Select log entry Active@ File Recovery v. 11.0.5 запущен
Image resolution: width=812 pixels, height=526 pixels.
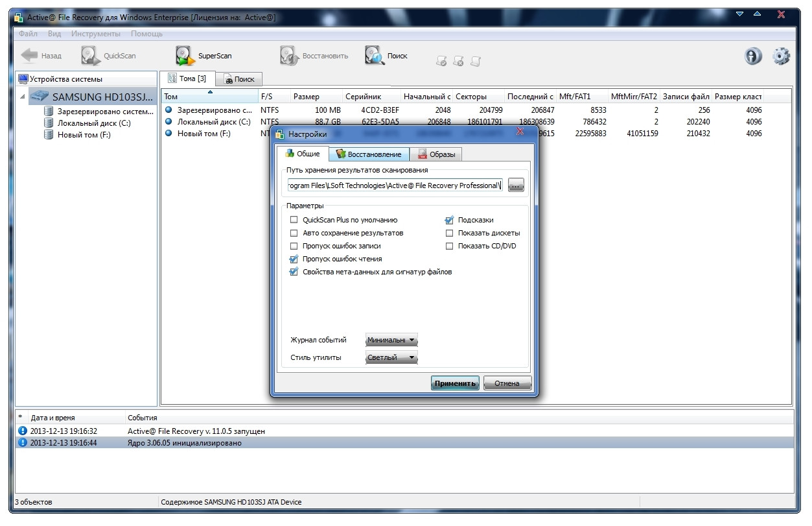[405, 431]
